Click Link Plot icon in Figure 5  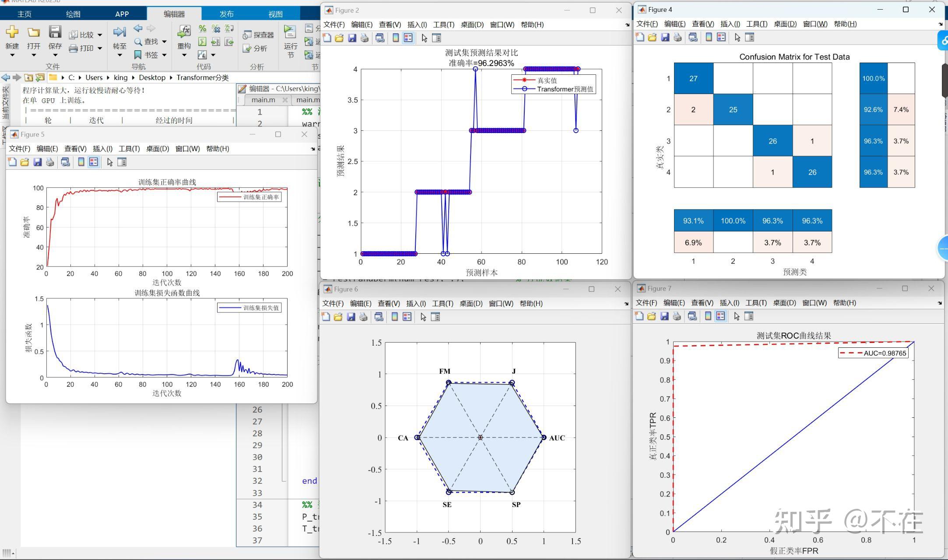[x=65, y=162]
